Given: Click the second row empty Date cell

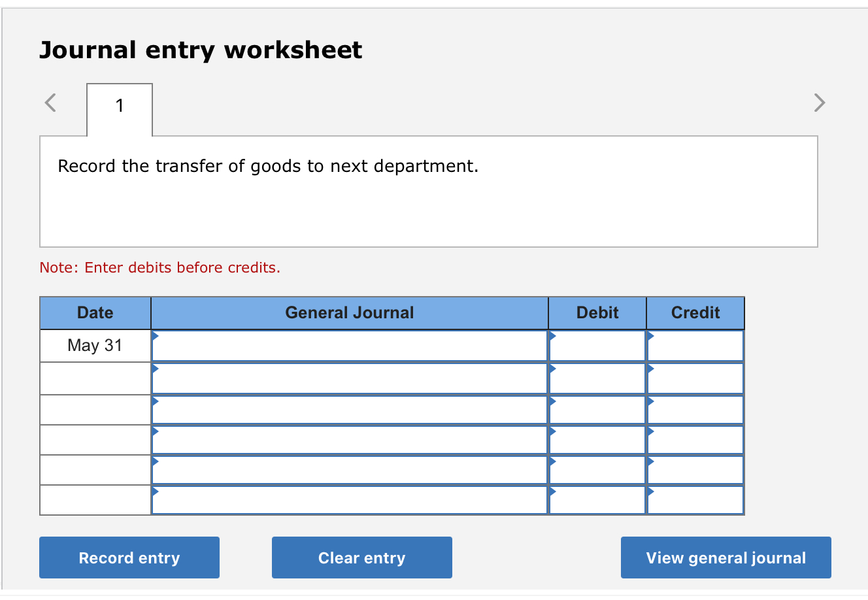Looking at the screenshot, I should coord(95,378).
